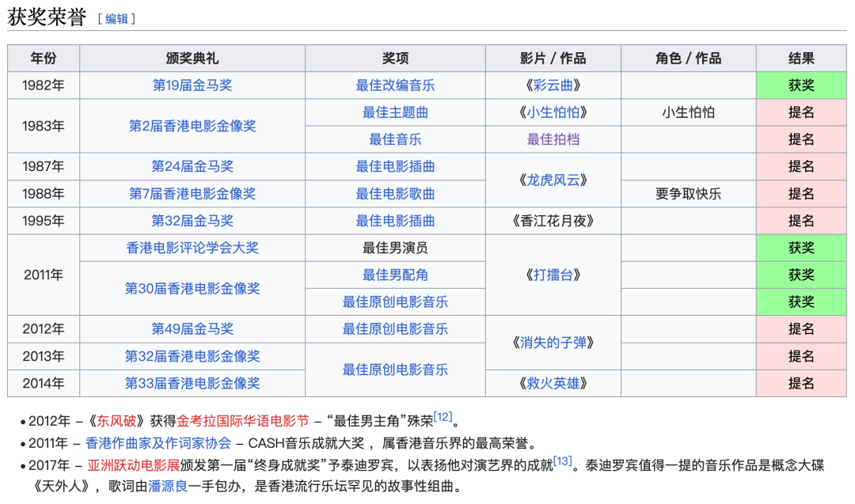
Task: Open the 《打擂台》 film link
Action: (x=553, y=275)
